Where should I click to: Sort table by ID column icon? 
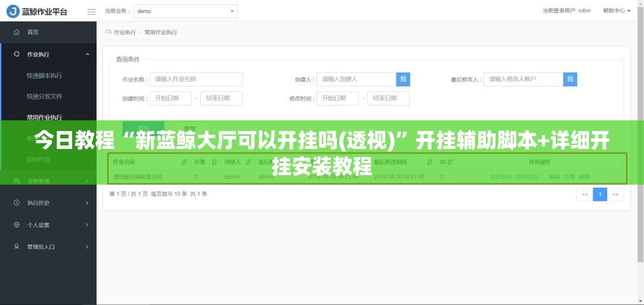tap(450, 162)
